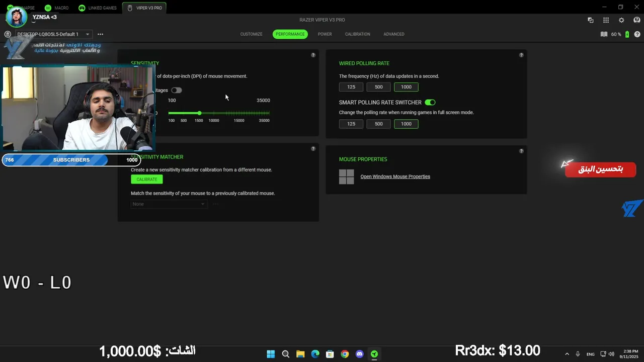Image resolution: width=644 pixels, height=362 pixels.
Task: Click the Razer Synapse taskbar icon
Action: pos(374,354)
